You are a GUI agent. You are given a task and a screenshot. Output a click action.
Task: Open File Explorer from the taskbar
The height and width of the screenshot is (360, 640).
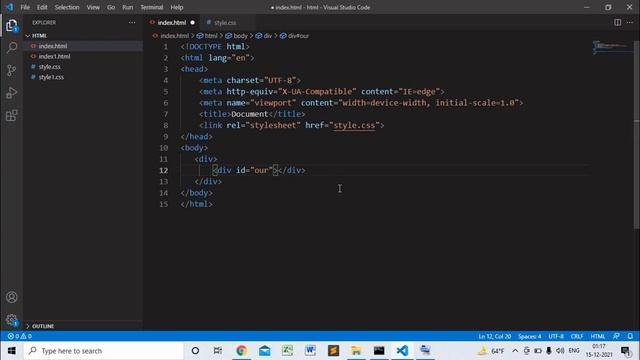point(356,351)
